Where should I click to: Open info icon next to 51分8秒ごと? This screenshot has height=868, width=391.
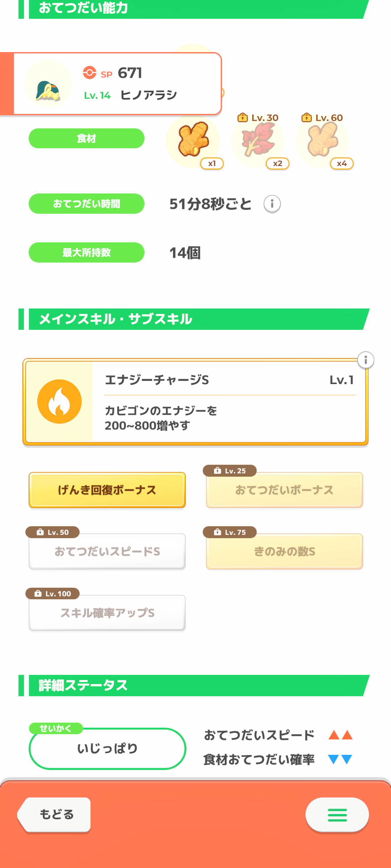pyautogui.click(x=272, y=204)
